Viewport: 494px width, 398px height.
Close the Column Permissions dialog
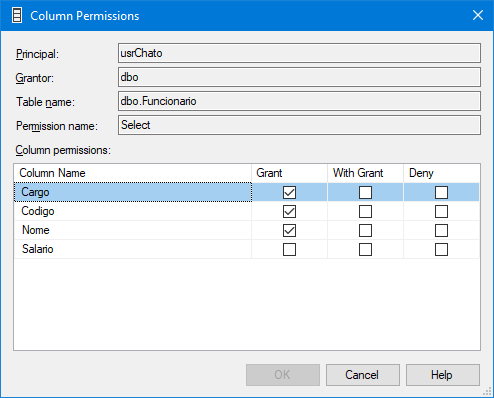click(x=478, y=15)
